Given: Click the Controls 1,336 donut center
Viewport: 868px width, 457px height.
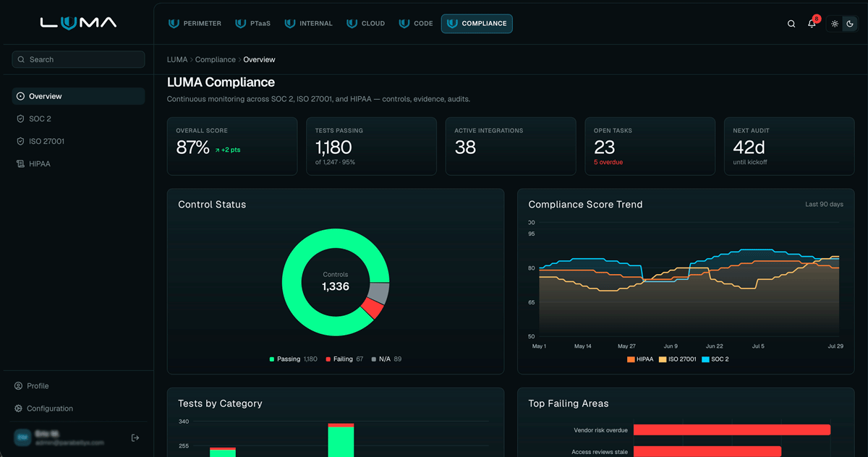Looking at the screenshot, I should (x=336, y=282).
